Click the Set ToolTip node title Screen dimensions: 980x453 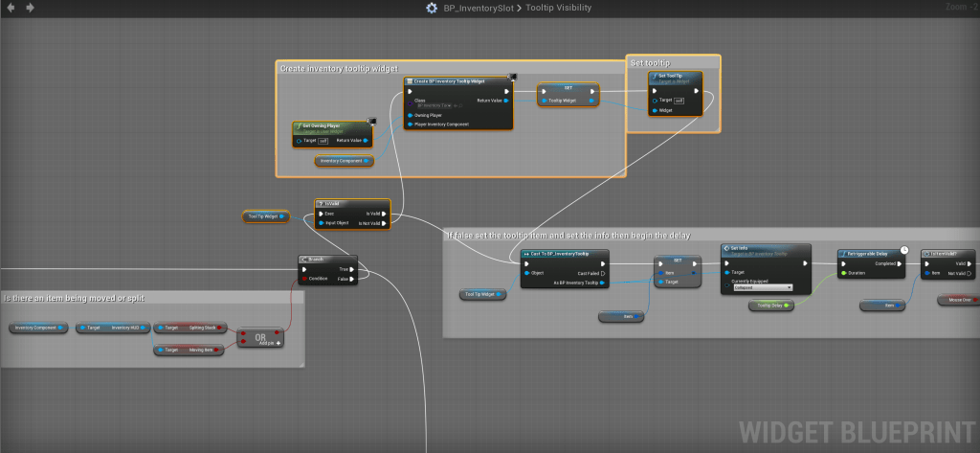(671, 75)
